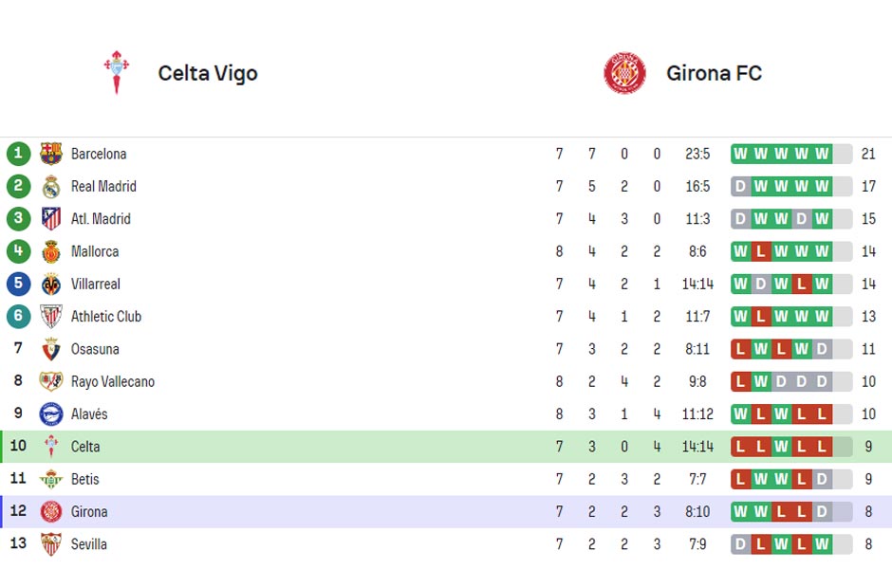Select the Rayo Vallecano crest
Screen dimensions: 892x588
(51, 381)
